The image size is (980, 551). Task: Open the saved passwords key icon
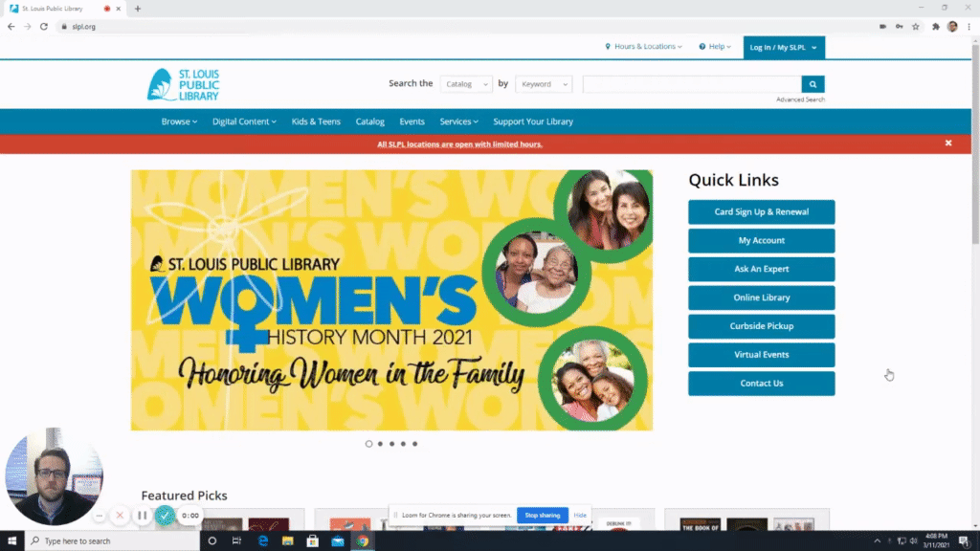(900, 27)
